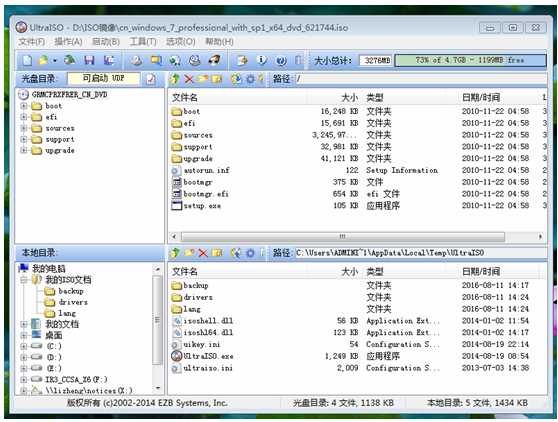Image resolution: width=558 pixels, height=422 pixels.
Task: Click the New image toolbar icon
Action: (27, 60)
